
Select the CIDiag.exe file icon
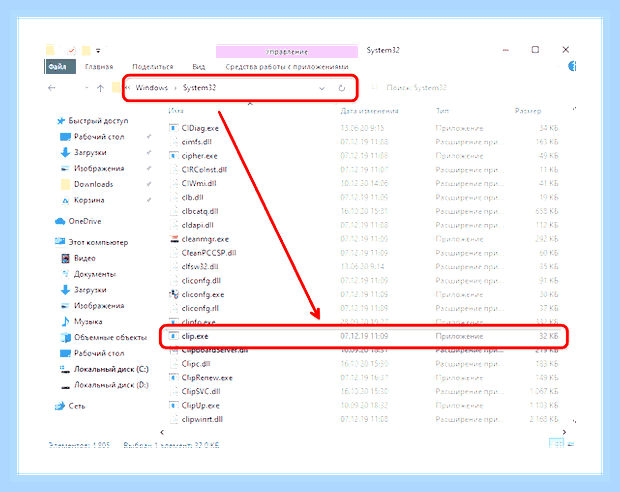pos(174,128)
